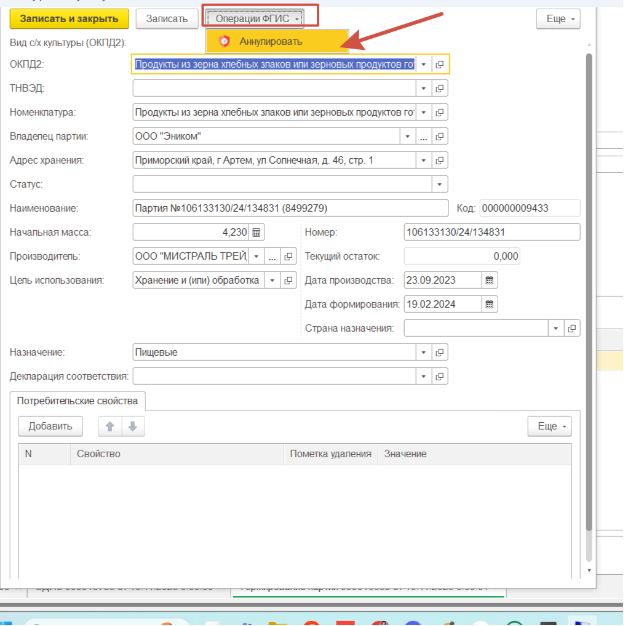Image resolution: width=624 pixels, height=626 pixels.
Task: Open the top Еще menu button
Action: tap(557, 18)
